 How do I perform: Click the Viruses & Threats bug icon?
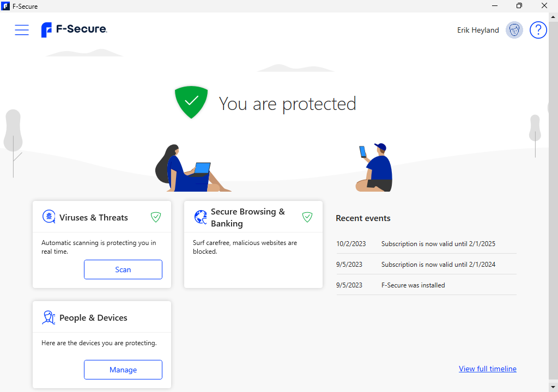click(x=49, y=217)
